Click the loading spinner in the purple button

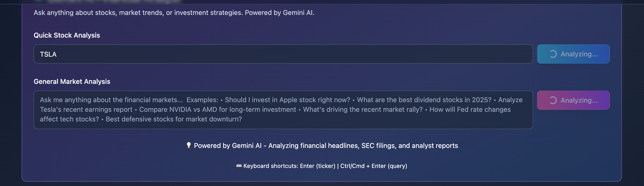point(553,100)
